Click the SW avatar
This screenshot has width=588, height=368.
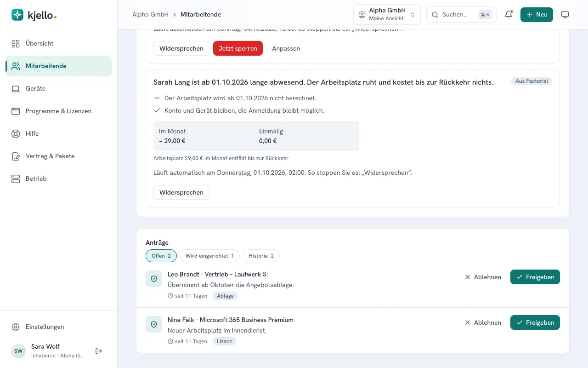(18, 351)
